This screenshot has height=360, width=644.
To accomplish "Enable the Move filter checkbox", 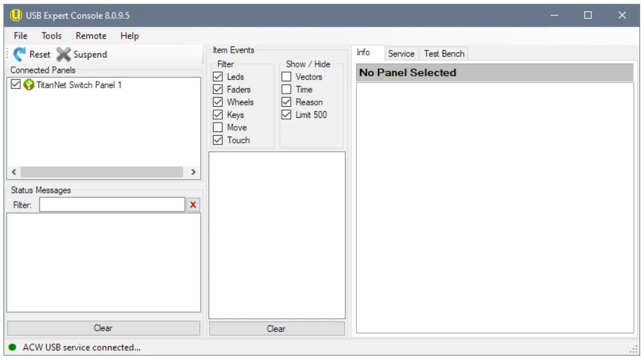I will [x=218, y=128].
